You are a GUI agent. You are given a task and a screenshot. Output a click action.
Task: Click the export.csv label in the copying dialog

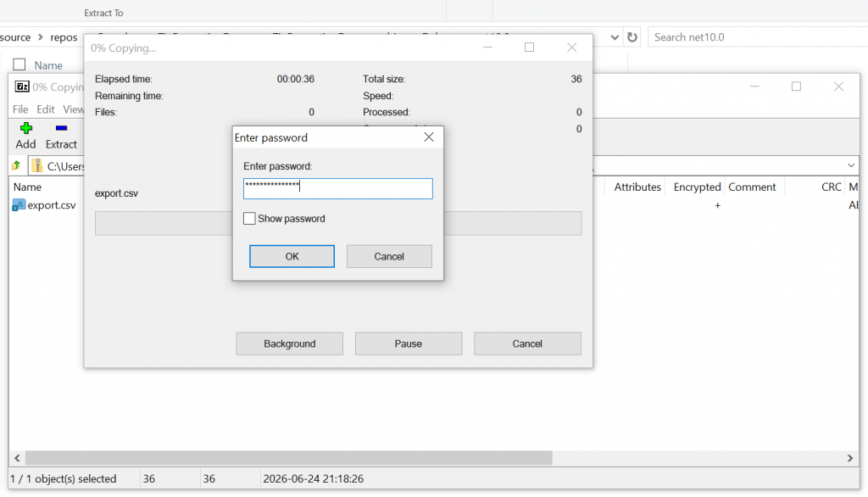pos(116,193)
